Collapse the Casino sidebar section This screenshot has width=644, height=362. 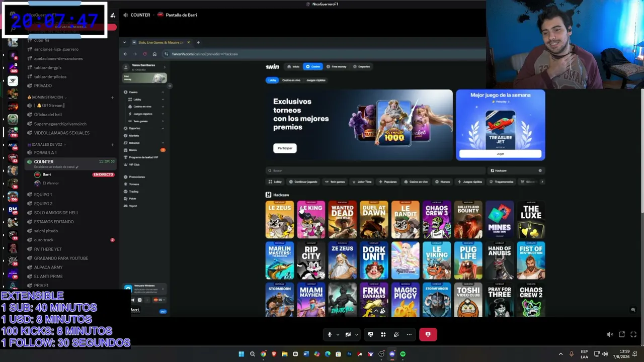163,92
